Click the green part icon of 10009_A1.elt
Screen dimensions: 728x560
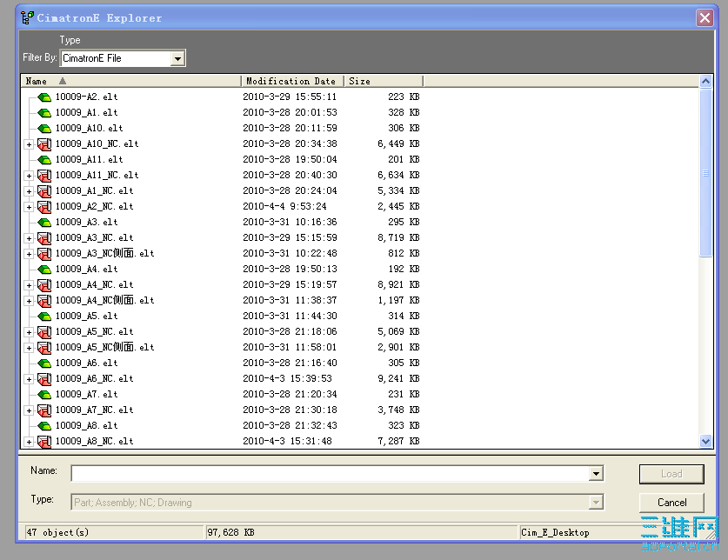click(x=44, y=113)
